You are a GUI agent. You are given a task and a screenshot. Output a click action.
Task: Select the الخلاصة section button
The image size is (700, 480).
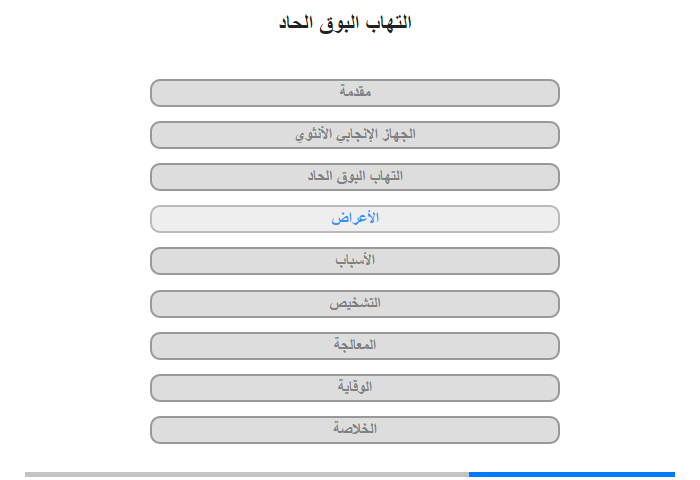(x=355, y=430)
